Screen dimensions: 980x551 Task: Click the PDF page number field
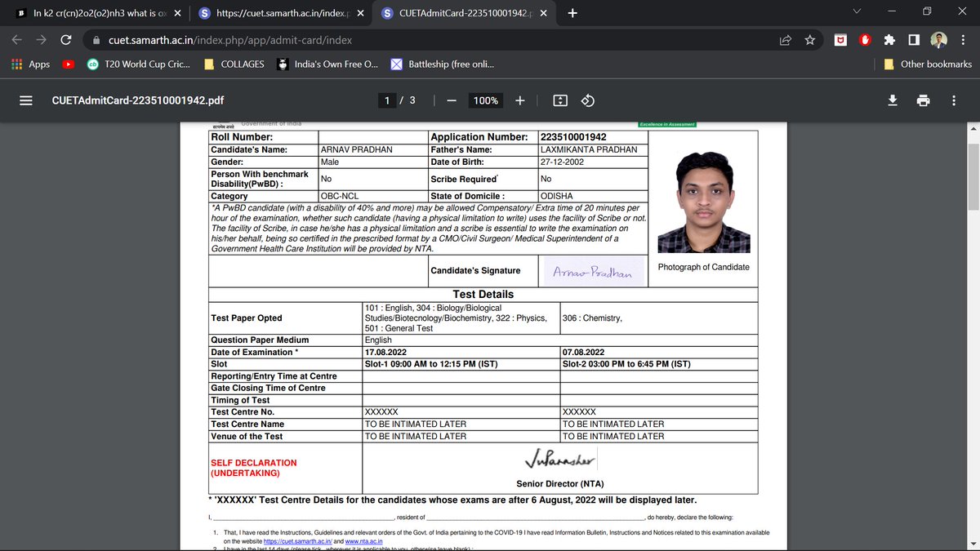[388, 100]
